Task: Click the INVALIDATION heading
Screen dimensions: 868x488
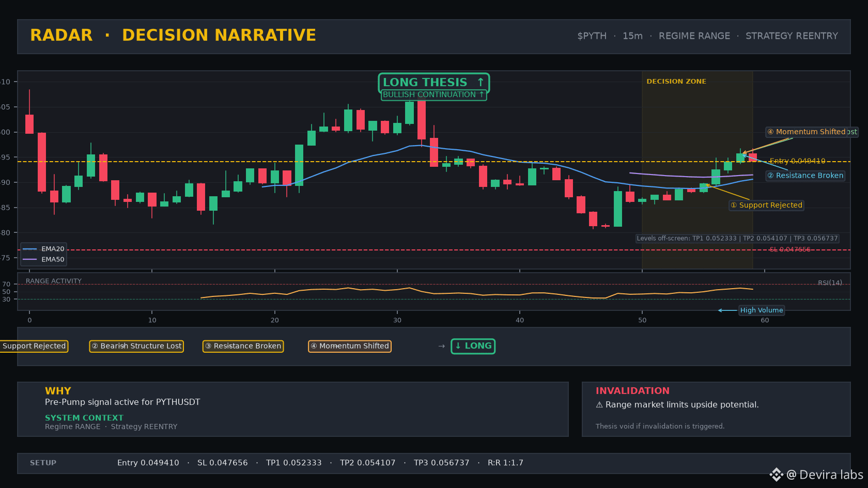Action: (x=632, y=391)
